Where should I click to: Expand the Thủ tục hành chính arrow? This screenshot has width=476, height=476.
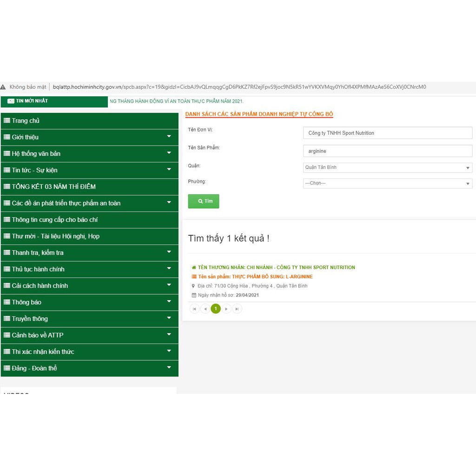(x=169, y=268)
